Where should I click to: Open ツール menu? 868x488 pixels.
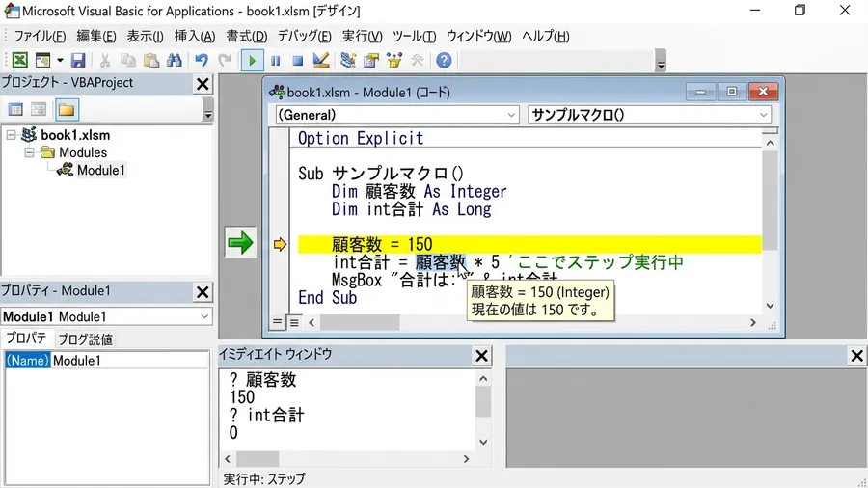(x=414, y=36)
